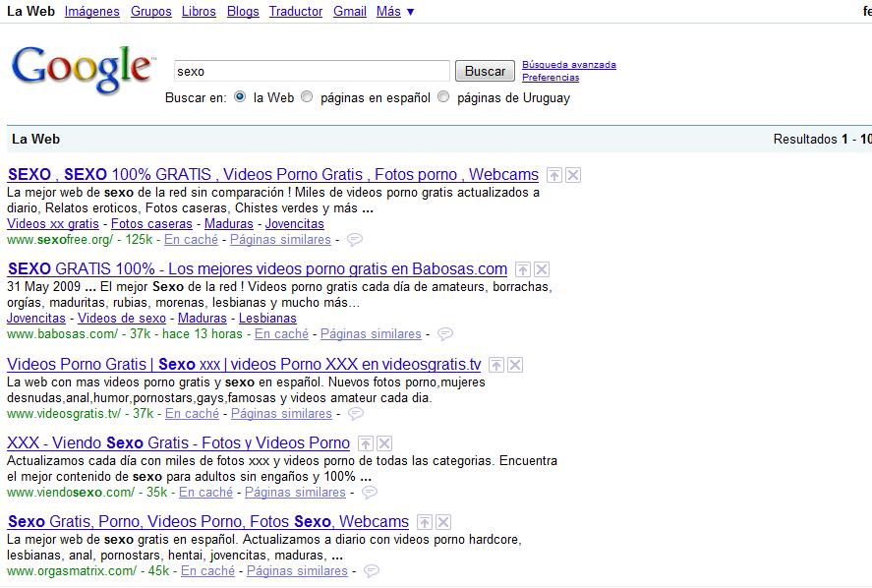
Task: Open the Jovencitas sitelink under sexofree.org
Action: point(295,224)
